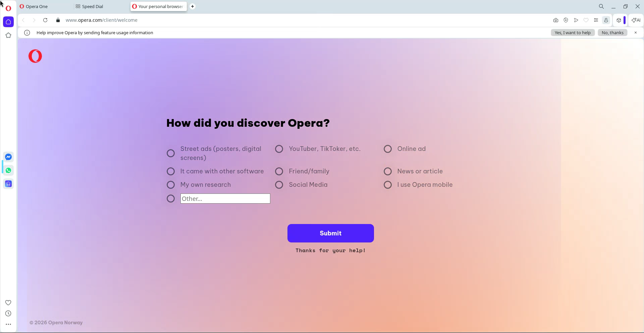The width and height of the screenshot is (644, 333).
Task: Click 'No, thanks' on the info bar
Action: (x=612, y=33)
